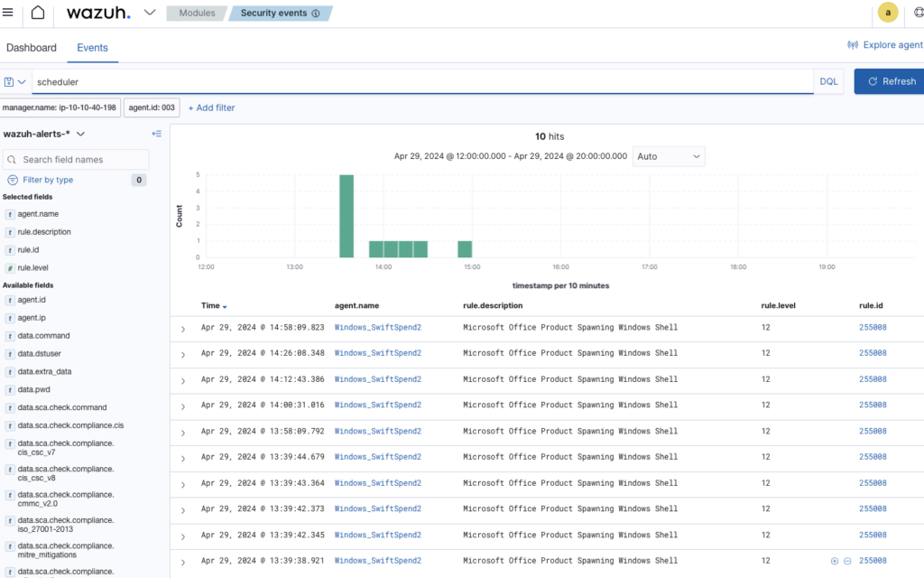This screenshot has height=578, width=924.
Task: Select the manager.name filter pill
Action: click(60, 108)
